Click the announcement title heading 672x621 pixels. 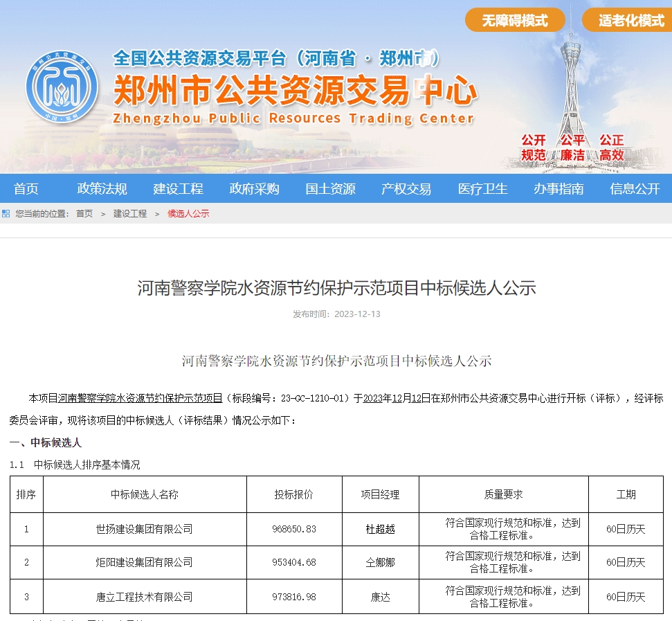point(336,289)
